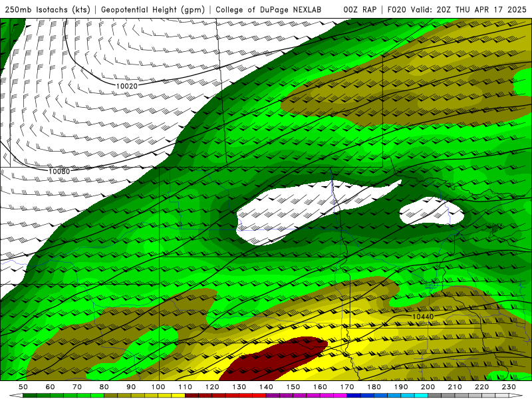This screenshot has height=399, width=532.
Task: Click the 70 kts legend tick label
Action: point(77,387)
